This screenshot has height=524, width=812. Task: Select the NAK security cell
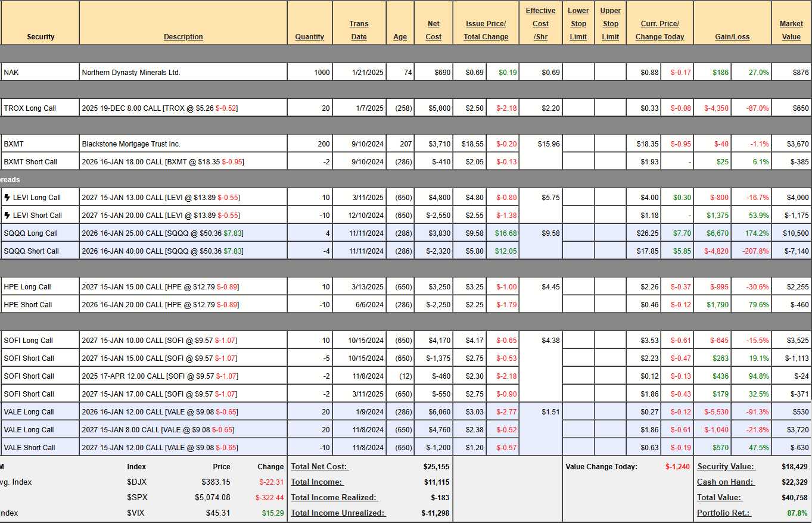tap(40, 73)
